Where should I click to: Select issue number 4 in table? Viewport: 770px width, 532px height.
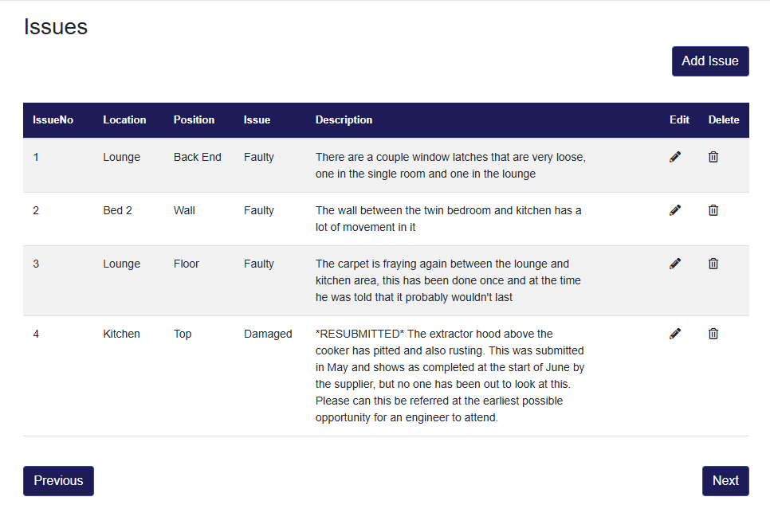tap(36, 334)
